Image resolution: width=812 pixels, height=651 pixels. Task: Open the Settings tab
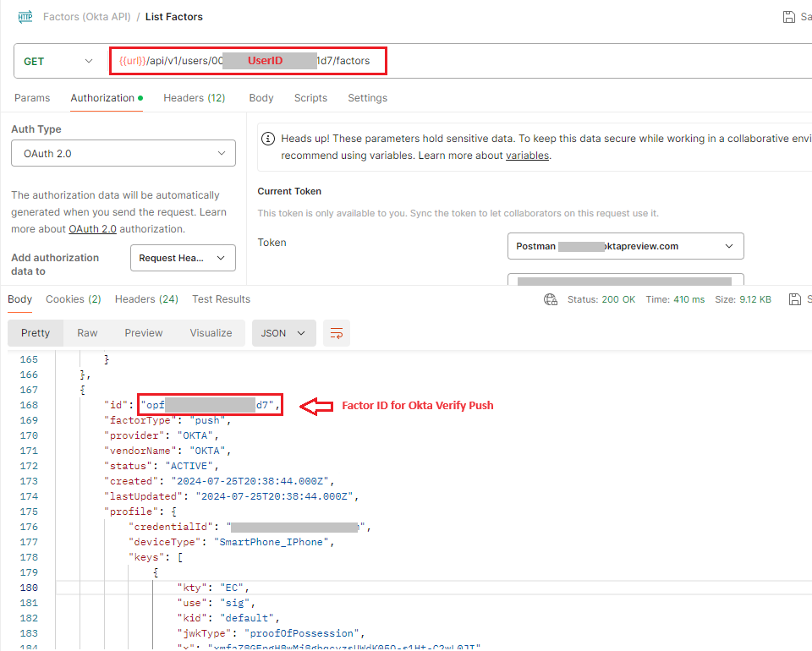[x=368, y=98]
